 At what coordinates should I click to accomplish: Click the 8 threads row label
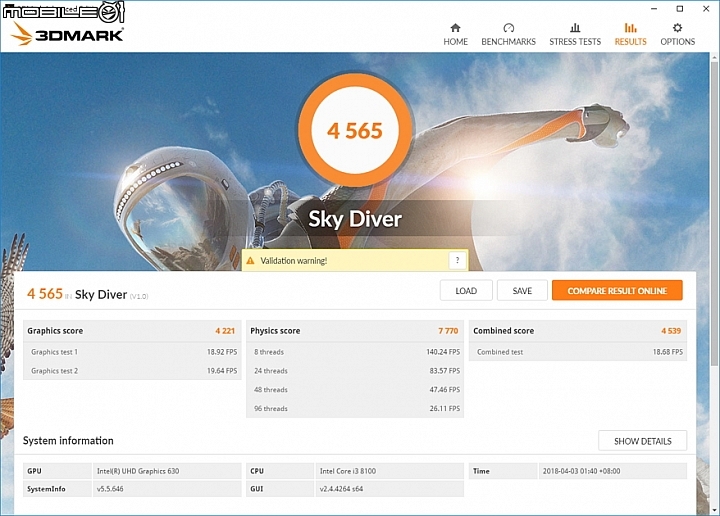(x=269, y=352)
